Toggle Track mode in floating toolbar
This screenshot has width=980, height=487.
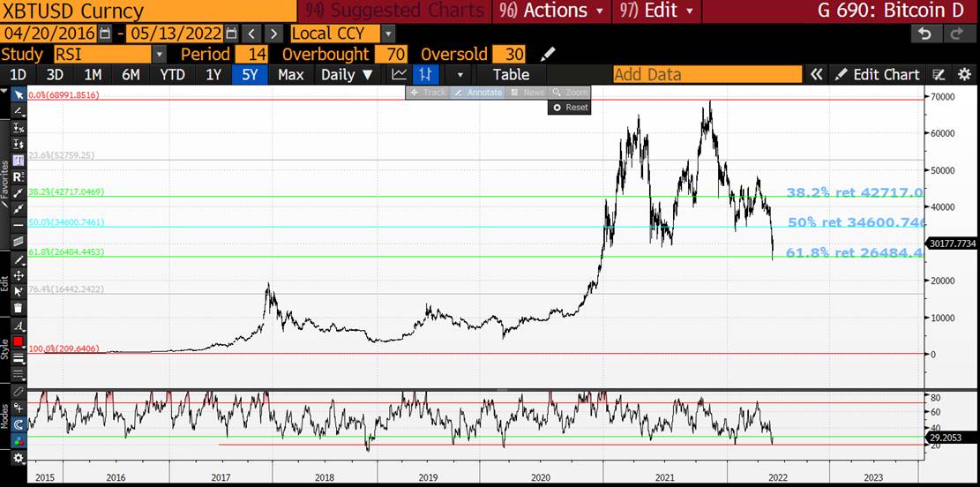428,93
